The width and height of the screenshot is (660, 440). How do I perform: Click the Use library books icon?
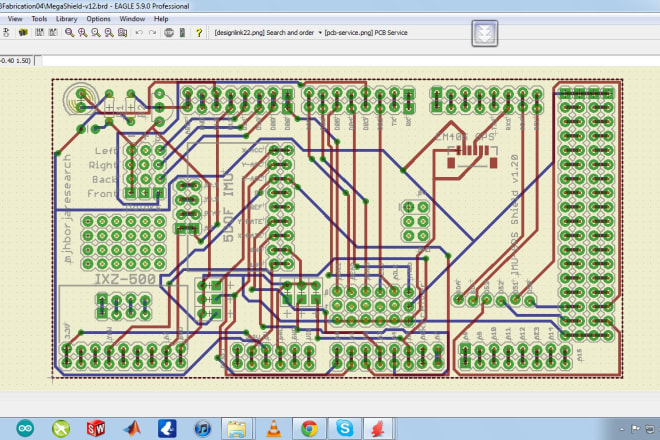click(23, 32)
